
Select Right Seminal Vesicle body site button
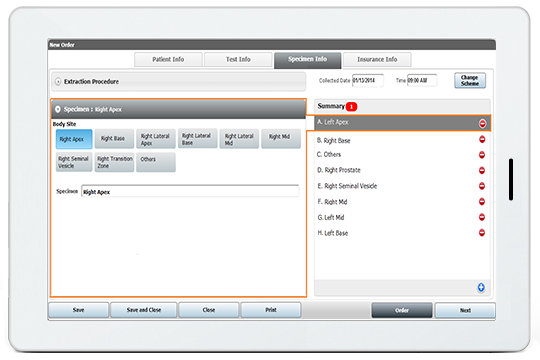coord(74,162)
